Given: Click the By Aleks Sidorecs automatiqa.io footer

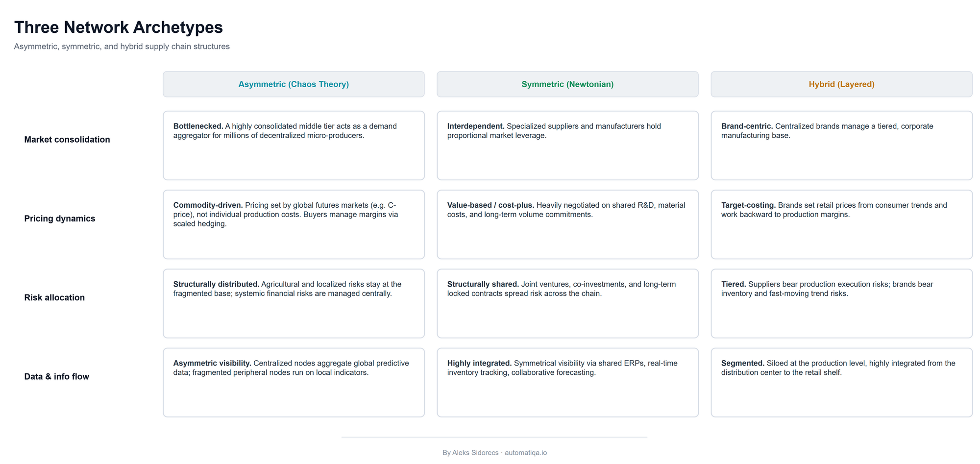Looking at the screenshot, I should (494, 453).
